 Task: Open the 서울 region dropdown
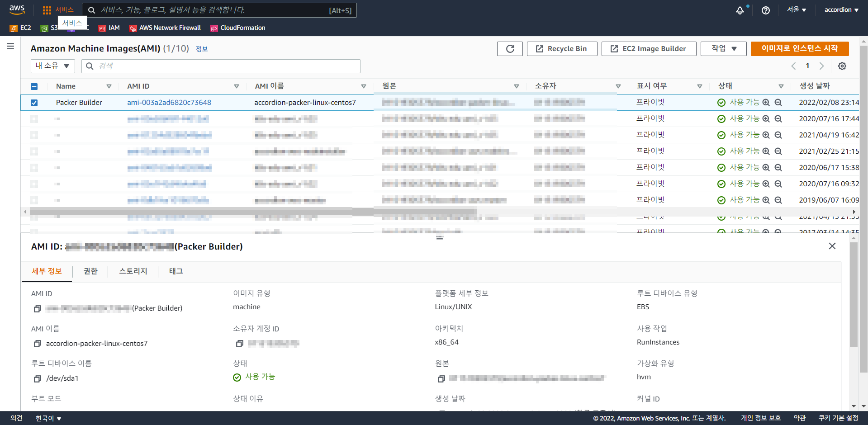click(x=797, y=9)
